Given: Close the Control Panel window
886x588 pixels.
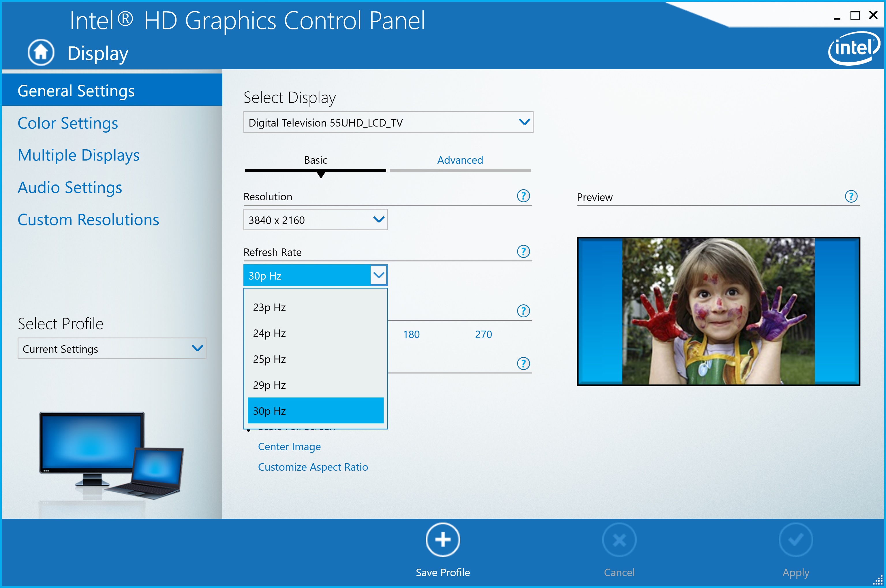Looking at the screenshot, I should [873, 15].
